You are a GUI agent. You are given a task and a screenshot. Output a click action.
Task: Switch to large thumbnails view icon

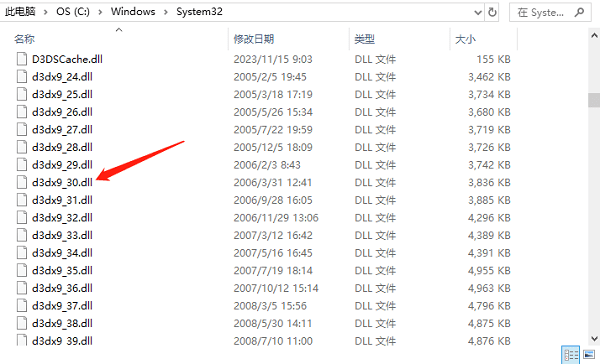(x=590, y=355)
